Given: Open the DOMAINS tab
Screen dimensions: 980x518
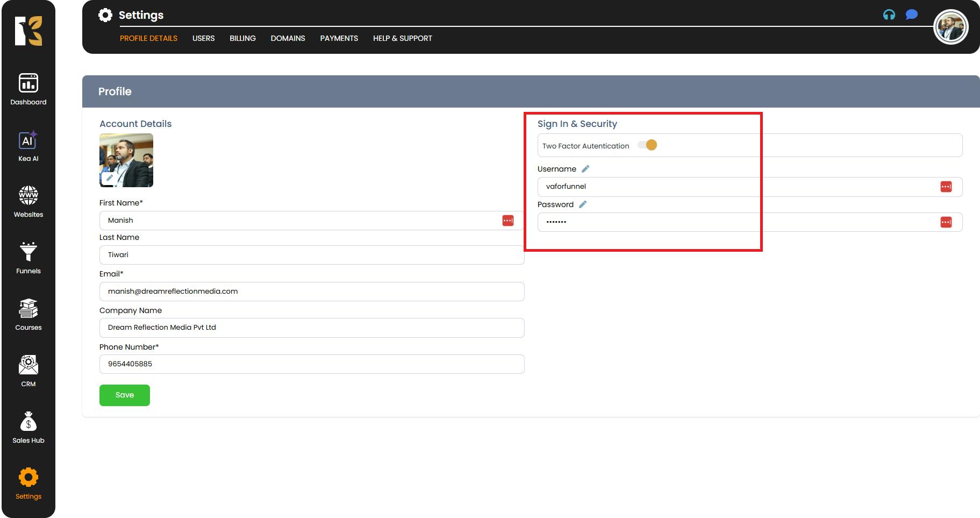Looking at the screenshot, I should tap(288, 38).
